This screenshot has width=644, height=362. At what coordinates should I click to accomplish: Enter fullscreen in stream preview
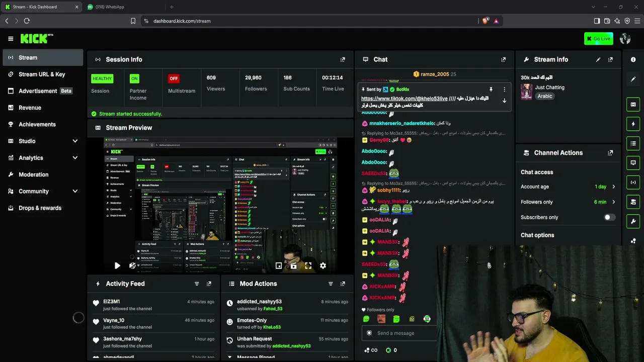pyautogui.click(x=308, y=266)
